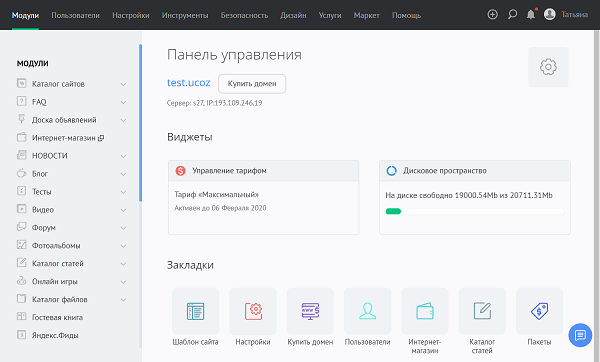Viewport: 600px width, 362px height.
Task: Click the Татьяна user name
Action: click(x=574, y=15)
